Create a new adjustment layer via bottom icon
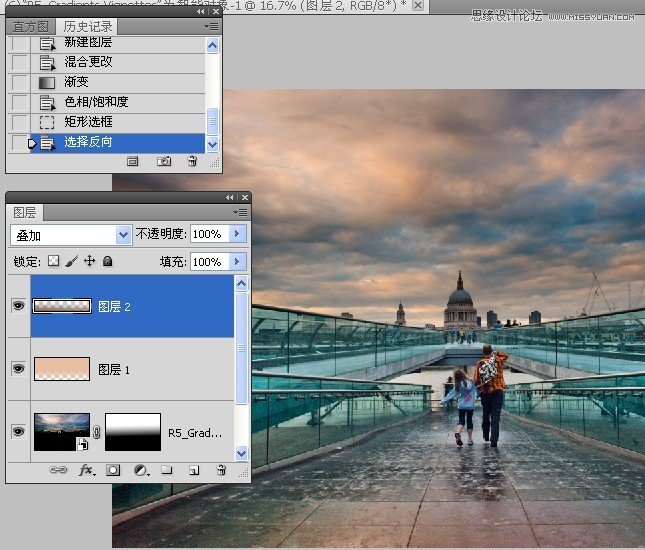Image resolution: width=645 pixels, height=550 pixels. (140, 469)
